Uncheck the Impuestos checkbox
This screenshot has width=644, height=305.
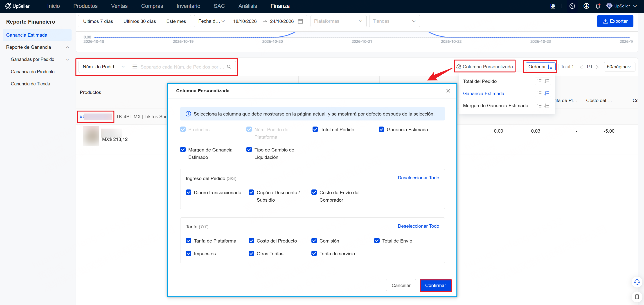189,253
